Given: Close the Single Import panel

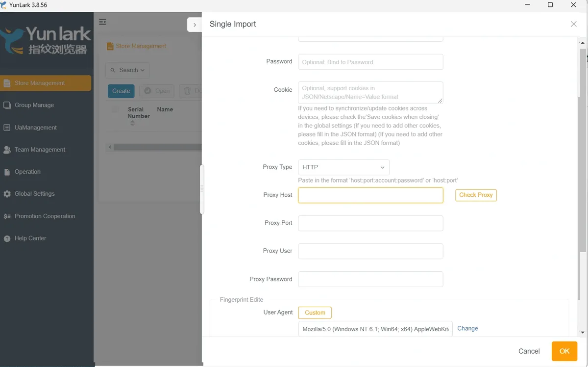Looking at the screenshot, I should pos(574,24).
